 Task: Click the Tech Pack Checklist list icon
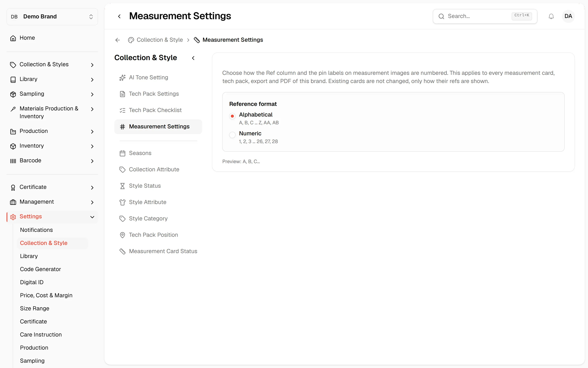click(122, 110)
